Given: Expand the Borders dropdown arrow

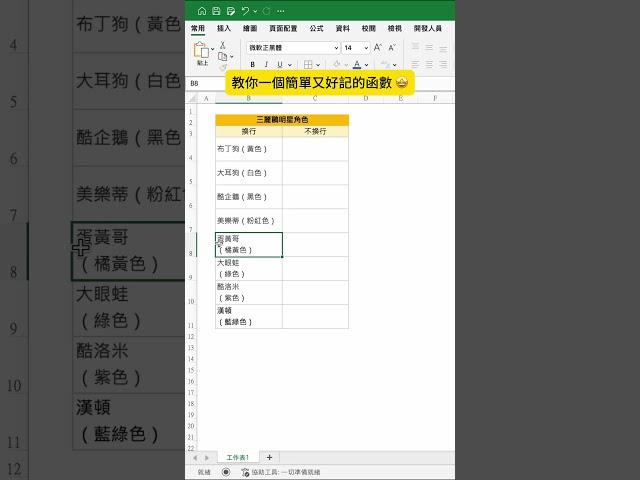Looking at the screenshot, I should pos(318,65).
